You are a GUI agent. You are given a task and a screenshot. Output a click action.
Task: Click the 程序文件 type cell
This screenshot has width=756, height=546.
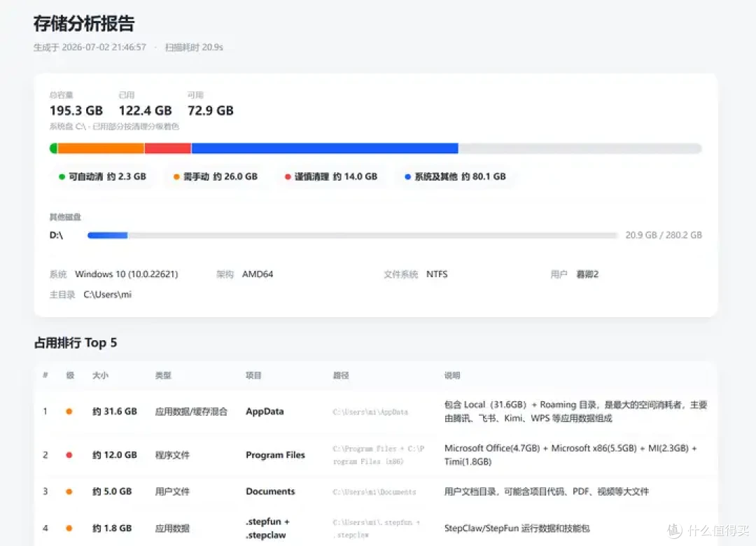(x=172, y=455)
